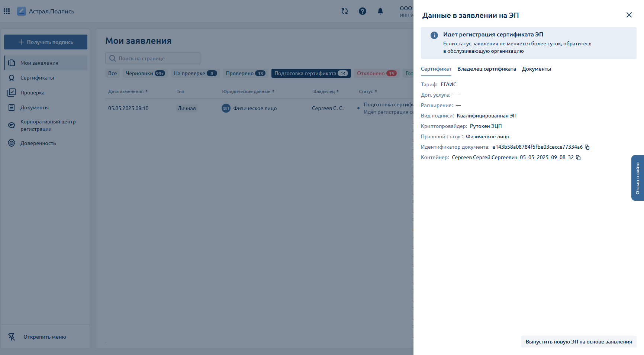644x355 pixels.
Task: Select the Проверено filter tab
Action: (245, 73)
